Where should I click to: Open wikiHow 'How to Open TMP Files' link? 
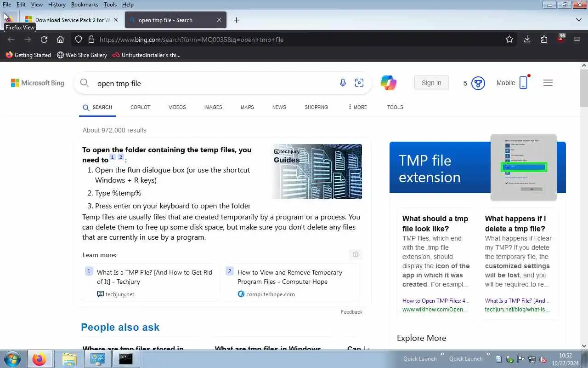(x=436, y=301)
